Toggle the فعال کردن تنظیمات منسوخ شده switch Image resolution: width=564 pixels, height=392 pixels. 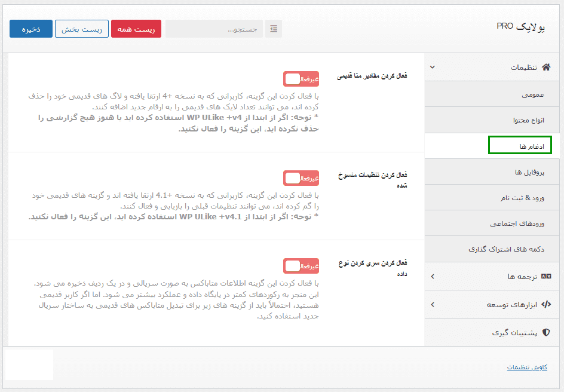pos(301,179)
